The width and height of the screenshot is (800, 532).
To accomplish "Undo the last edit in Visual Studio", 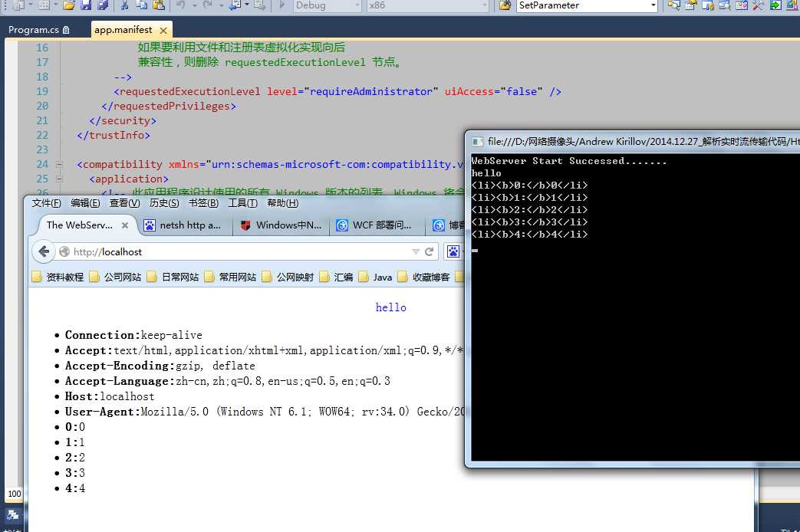I will (x=181, y=5).
